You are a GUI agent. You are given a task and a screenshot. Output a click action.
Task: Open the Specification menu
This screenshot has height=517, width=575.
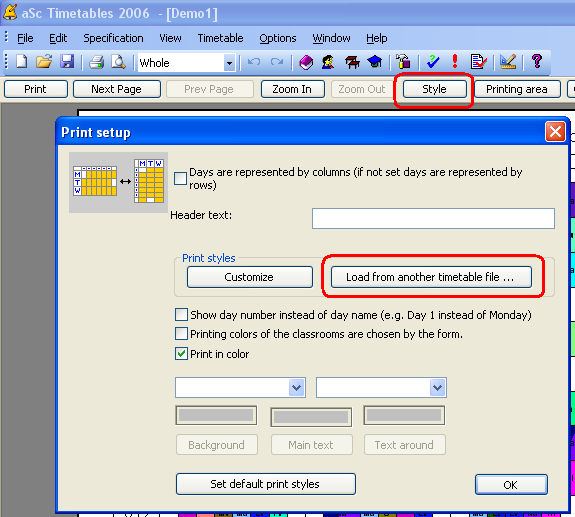(x=113, y=38)
